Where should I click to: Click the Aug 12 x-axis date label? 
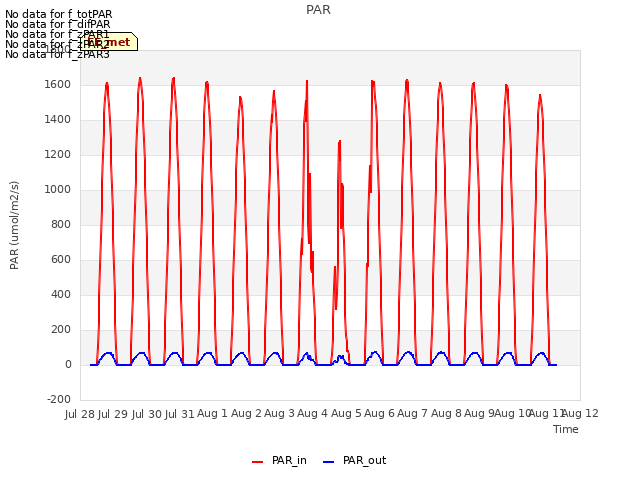pyautogui.click(x=580, y=413)
